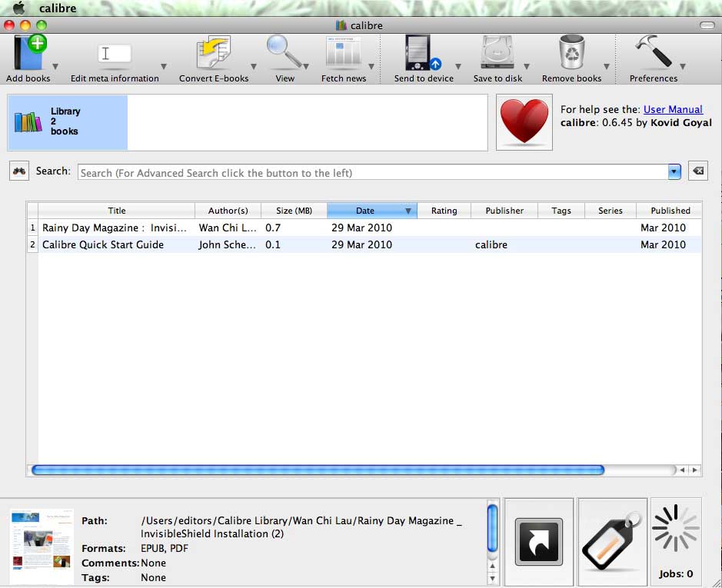Clear the search with the reset icon
722x588 pixels.
698,171
